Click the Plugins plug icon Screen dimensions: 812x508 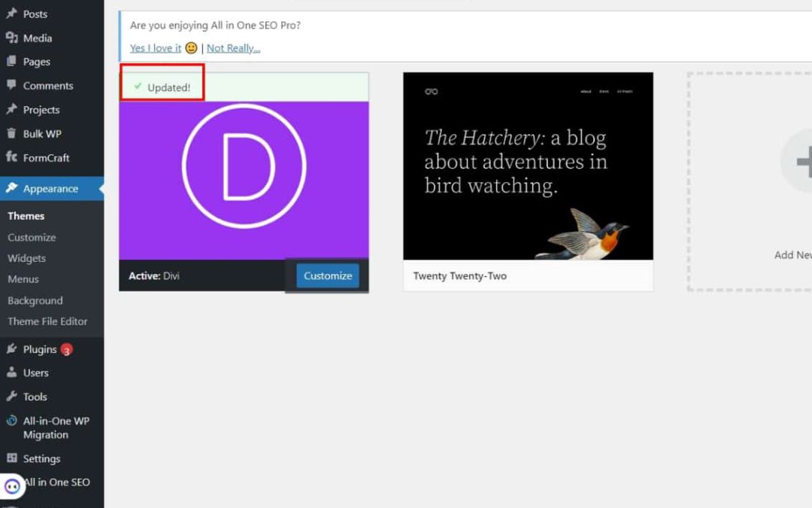[11, 349]
